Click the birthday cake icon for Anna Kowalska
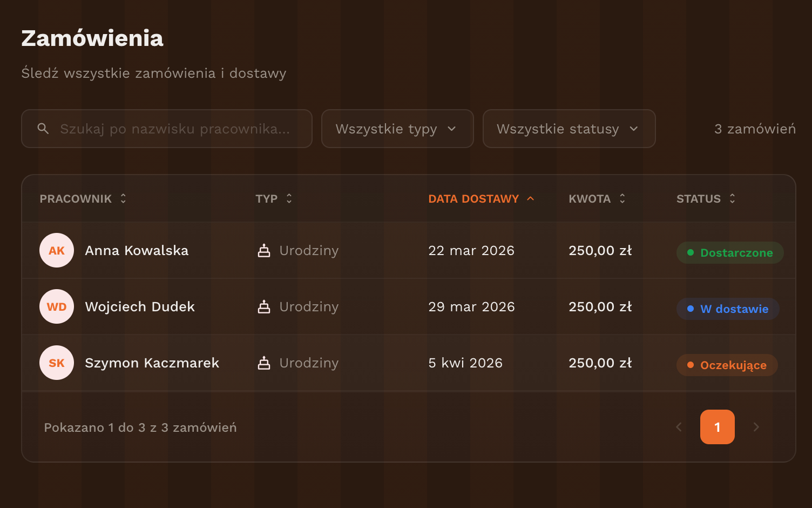This screenshot has height=508, width=812. 264,250
